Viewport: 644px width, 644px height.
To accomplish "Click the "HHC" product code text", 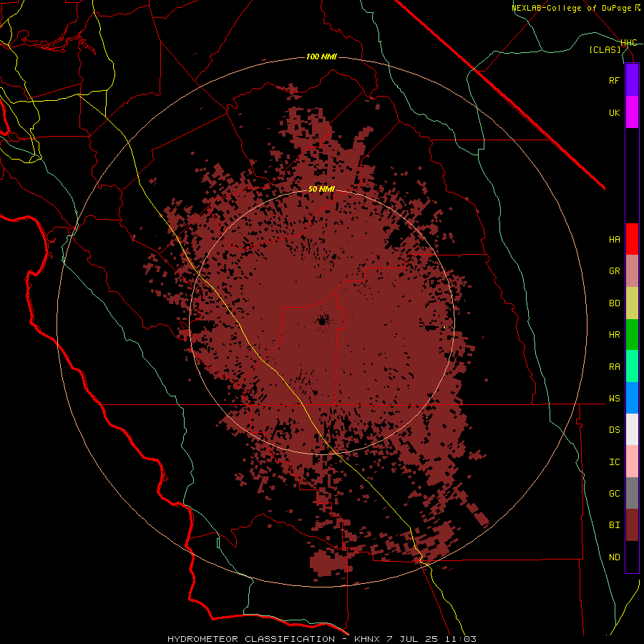I will [x=629, y=43].
